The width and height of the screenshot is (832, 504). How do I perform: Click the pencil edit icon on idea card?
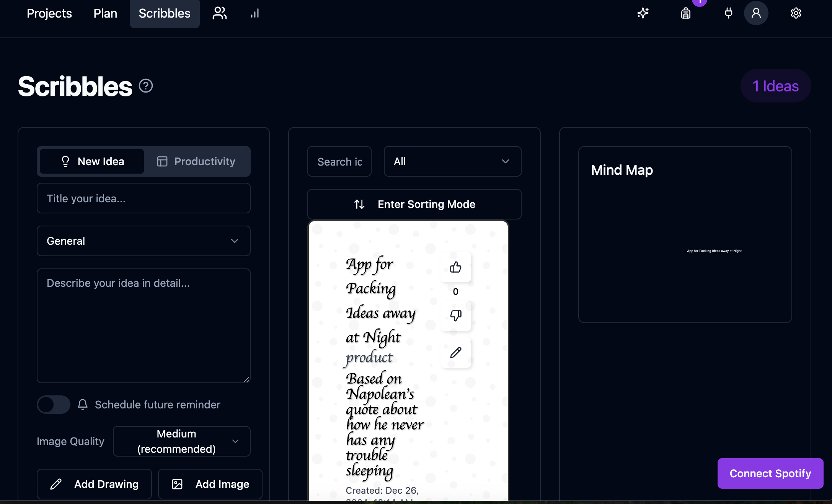click(455, 352)
